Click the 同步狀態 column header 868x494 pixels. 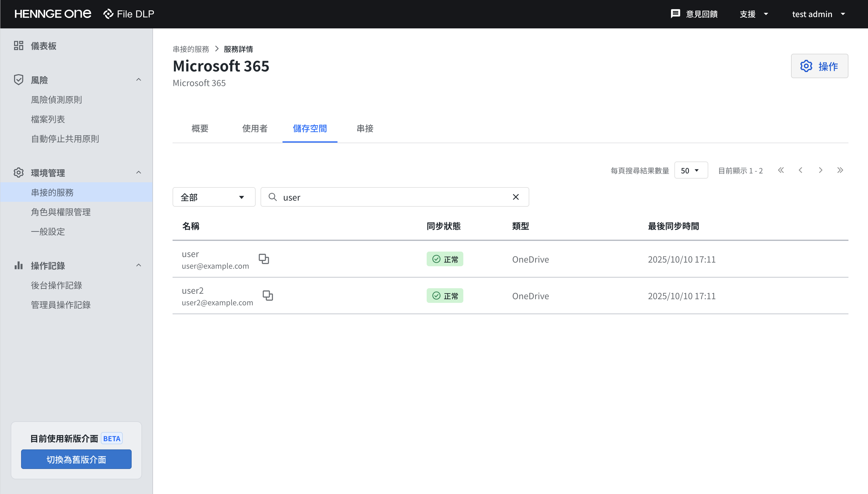pyautogui.click(x=443, y=226)
